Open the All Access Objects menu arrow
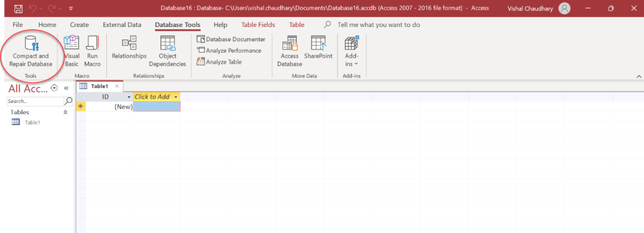 pos(54,88)
